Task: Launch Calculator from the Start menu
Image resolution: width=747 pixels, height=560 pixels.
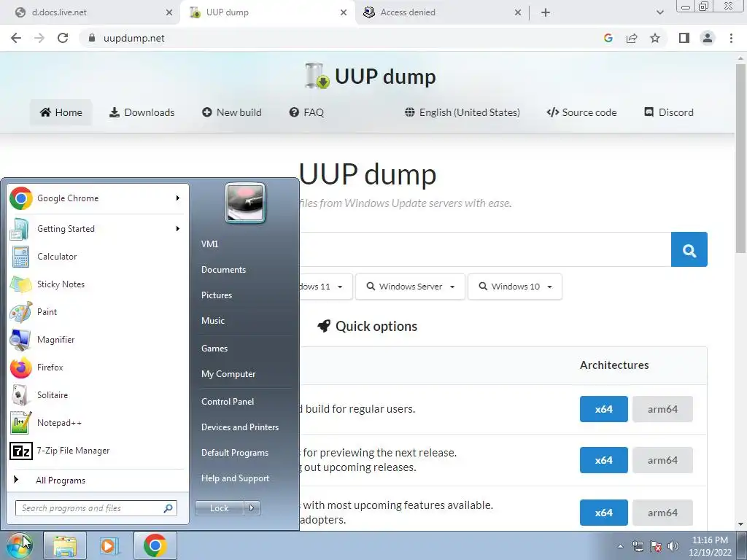Action: click(x=97, y=257)
